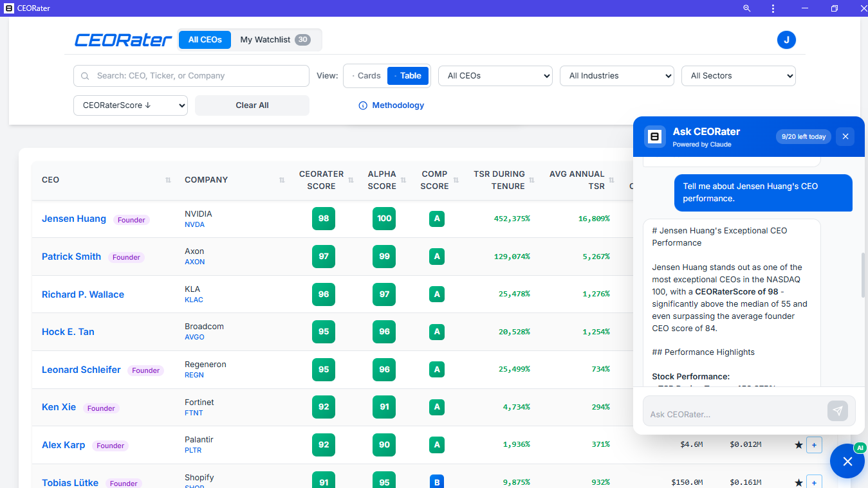The width and height of the screenshot is (868, 488).
Task: Click the Ask CEORater message input
Action: pos(735,411)
